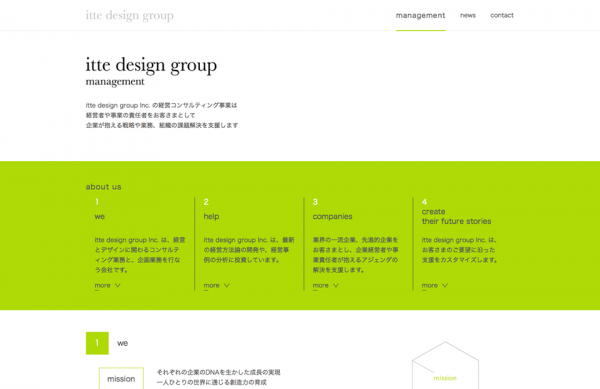The image size is (600, 389).
Task: Click the 'about us' section label
Action: tap(103, 187)
